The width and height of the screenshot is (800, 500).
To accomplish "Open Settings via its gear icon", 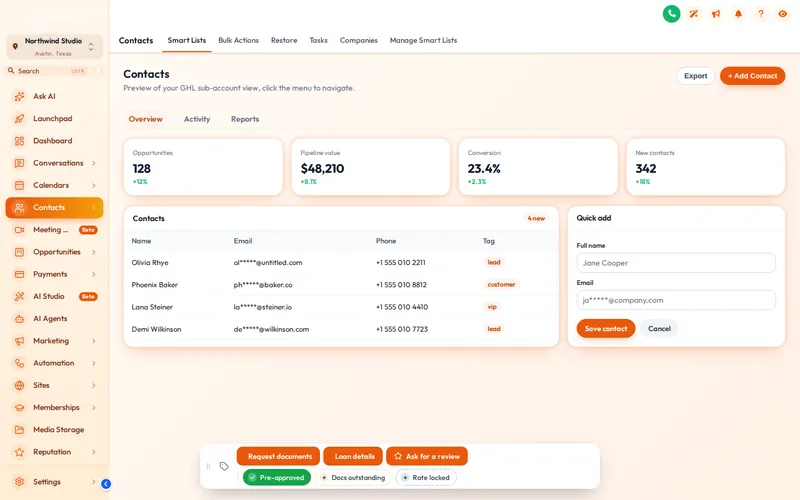I will click(x=19, y=482).
